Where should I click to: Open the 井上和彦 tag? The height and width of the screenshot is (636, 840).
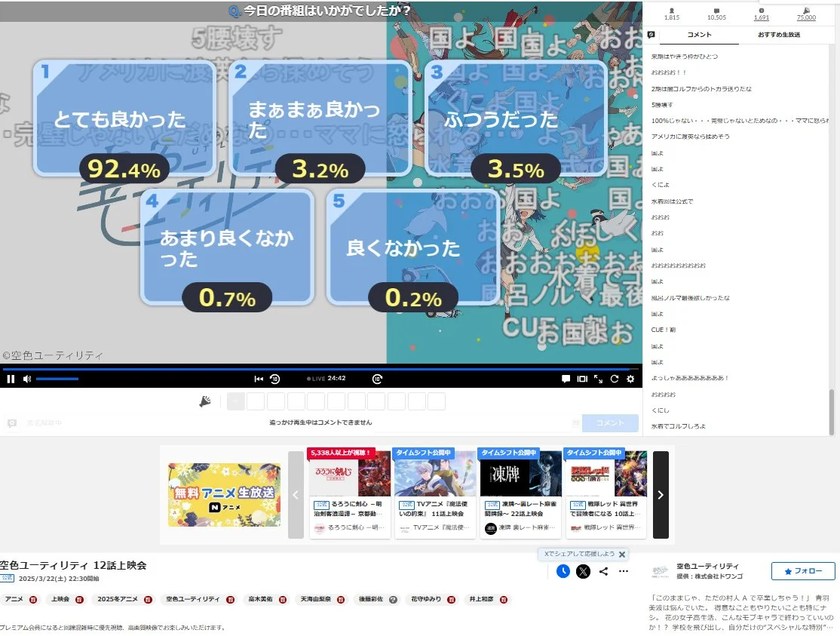(x=481, y=600)
